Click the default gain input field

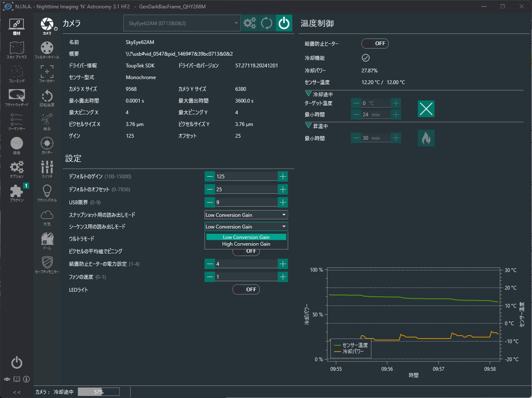(x=246, y=177)
